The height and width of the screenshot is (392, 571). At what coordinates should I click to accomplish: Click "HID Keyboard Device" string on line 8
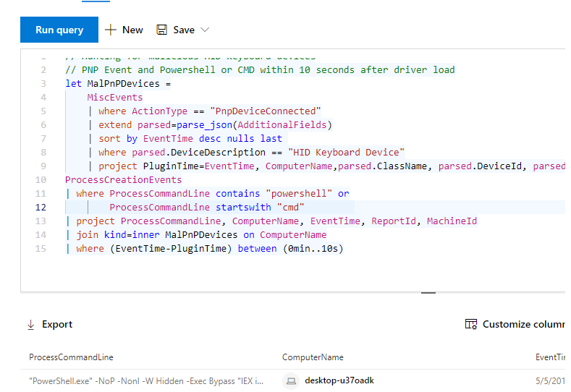point(346,152)
